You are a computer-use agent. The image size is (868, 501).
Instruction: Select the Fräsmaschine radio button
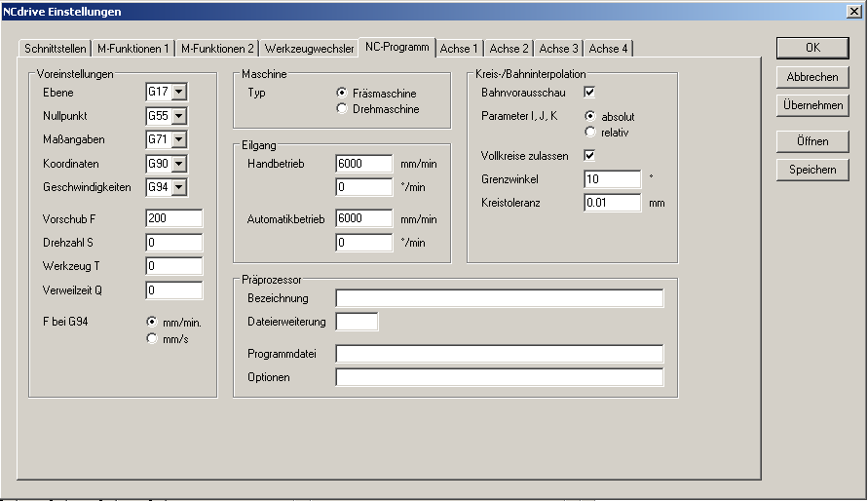342,93
